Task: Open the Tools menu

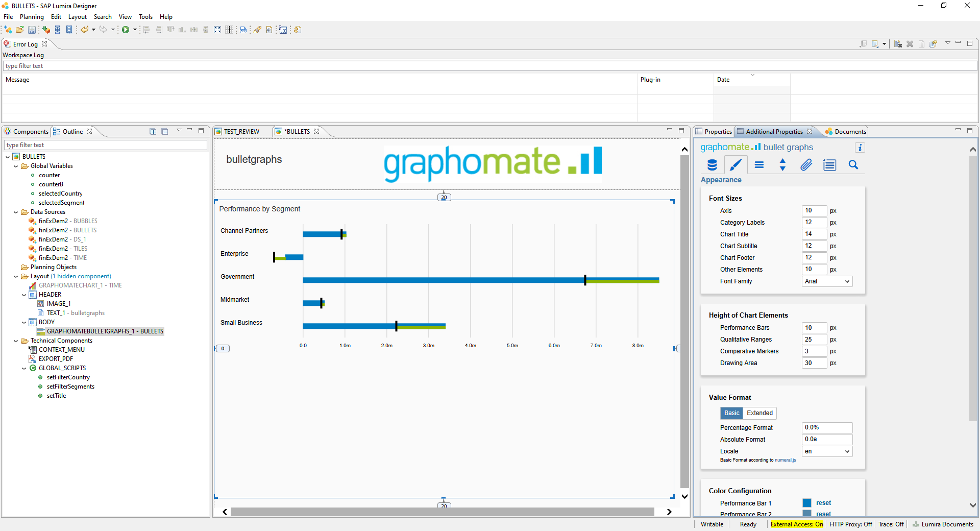Action: [145, 17]
